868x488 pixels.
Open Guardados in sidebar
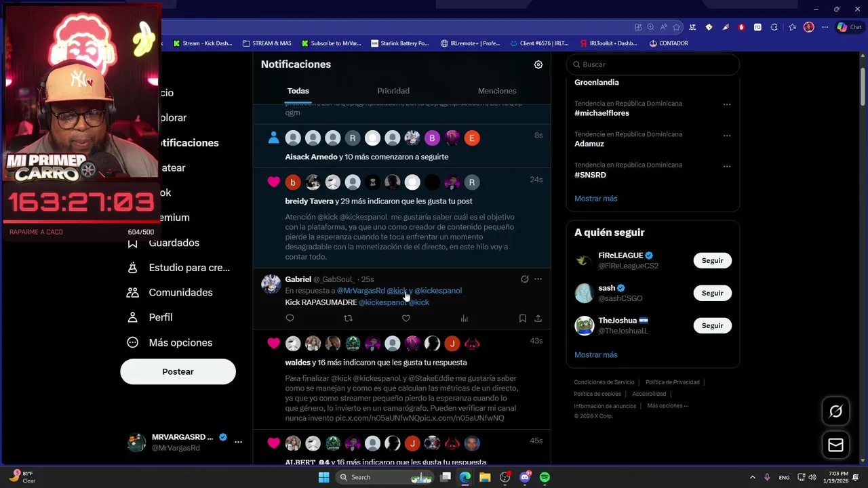pyautogui.click(x=163, y=243)
